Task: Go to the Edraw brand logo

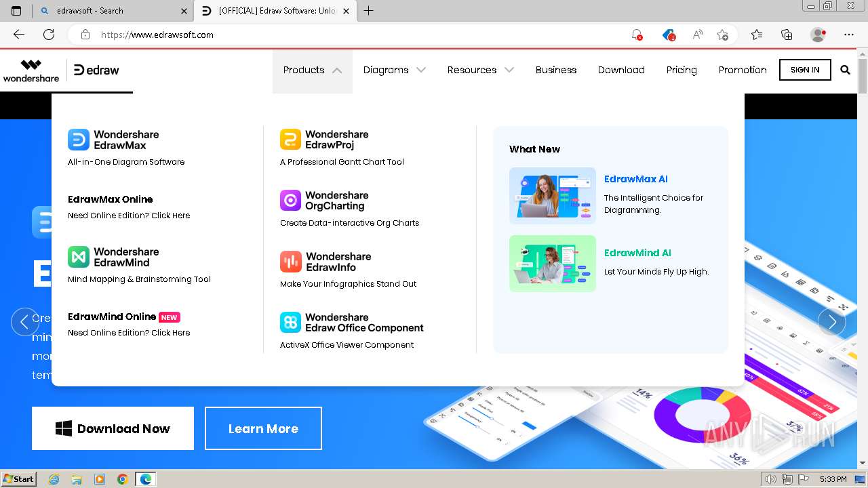Action: pos(96,70)
